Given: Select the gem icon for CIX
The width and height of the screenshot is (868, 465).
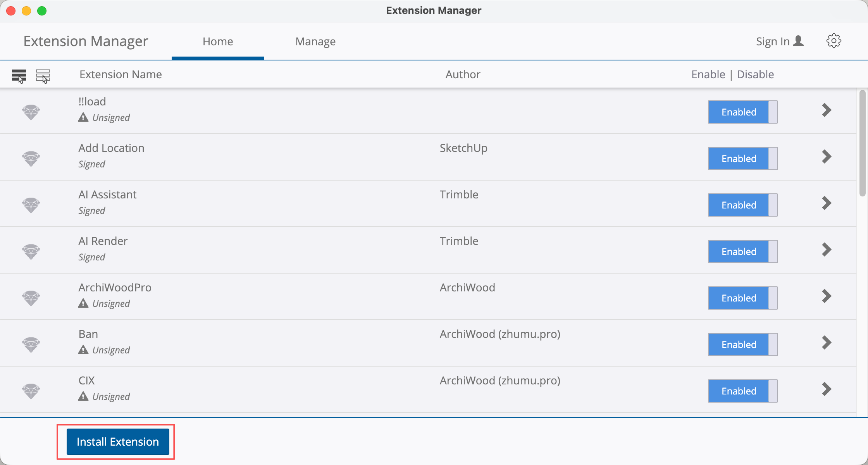Looking at the screenshot, I should (x=31, y=391).
